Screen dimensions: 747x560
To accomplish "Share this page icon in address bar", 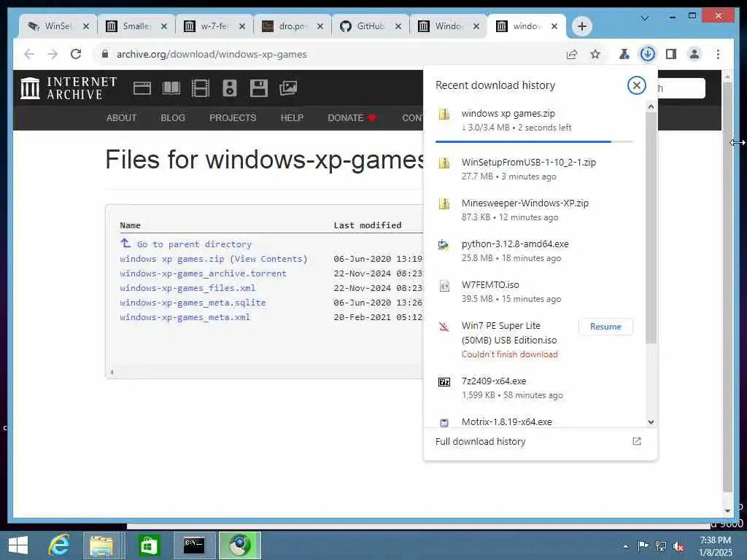I will [572, 54].
